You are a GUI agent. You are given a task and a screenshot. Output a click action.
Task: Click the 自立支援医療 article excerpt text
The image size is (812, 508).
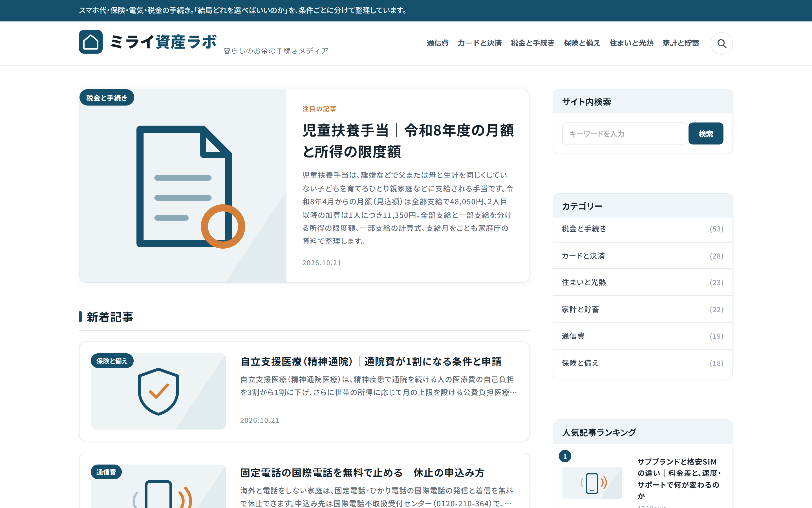(x=378, y=386)
